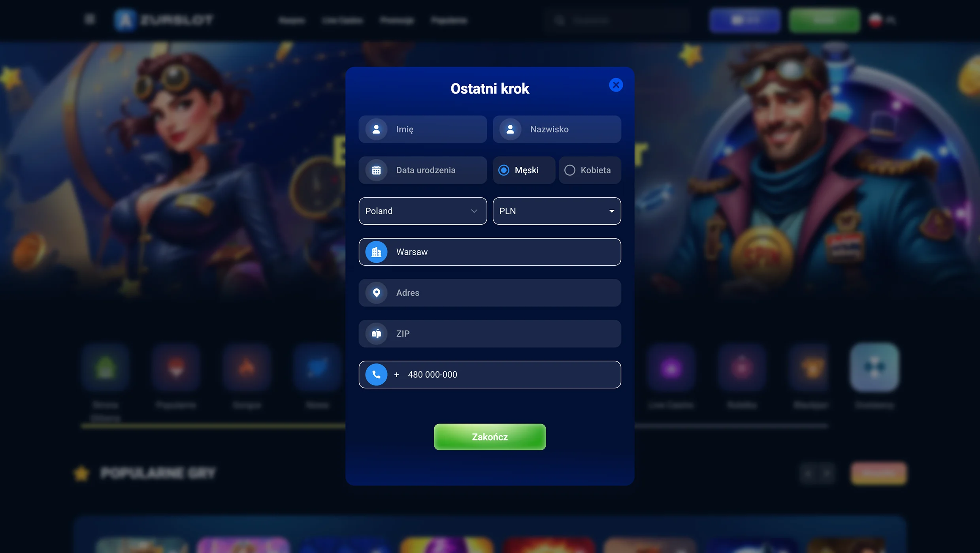Click the person icon in Nazwisko field
The height and width of the screenshot is (553, 980).
pos(510,129)
